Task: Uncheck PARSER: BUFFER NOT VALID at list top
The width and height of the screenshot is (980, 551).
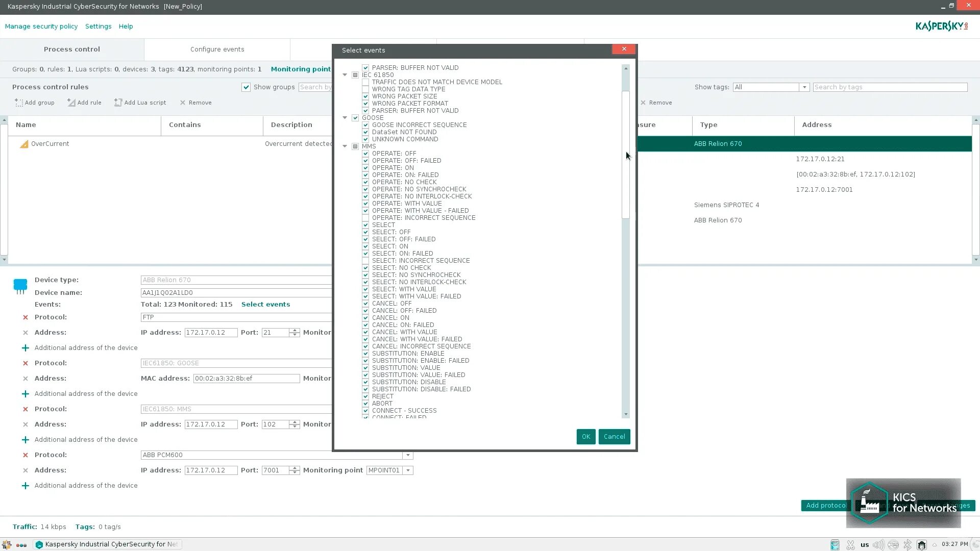Action: (x=365, y=67)
